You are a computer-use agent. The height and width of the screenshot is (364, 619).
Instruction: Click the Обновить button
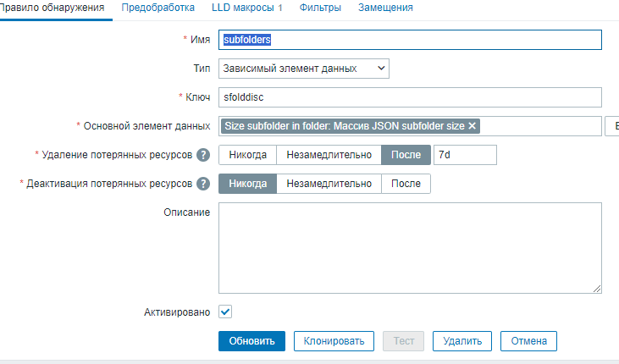point(251,341)
